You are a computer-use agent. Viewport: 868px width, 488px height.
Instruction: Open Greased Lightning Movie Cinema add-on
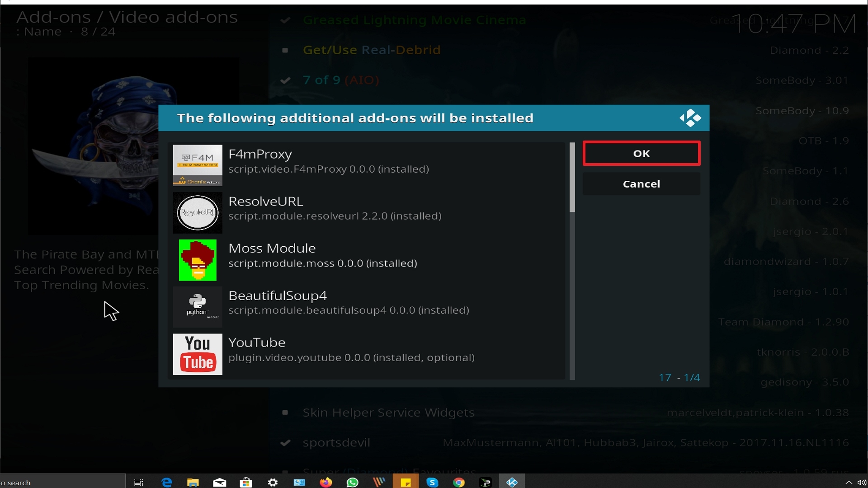[414, 20]
